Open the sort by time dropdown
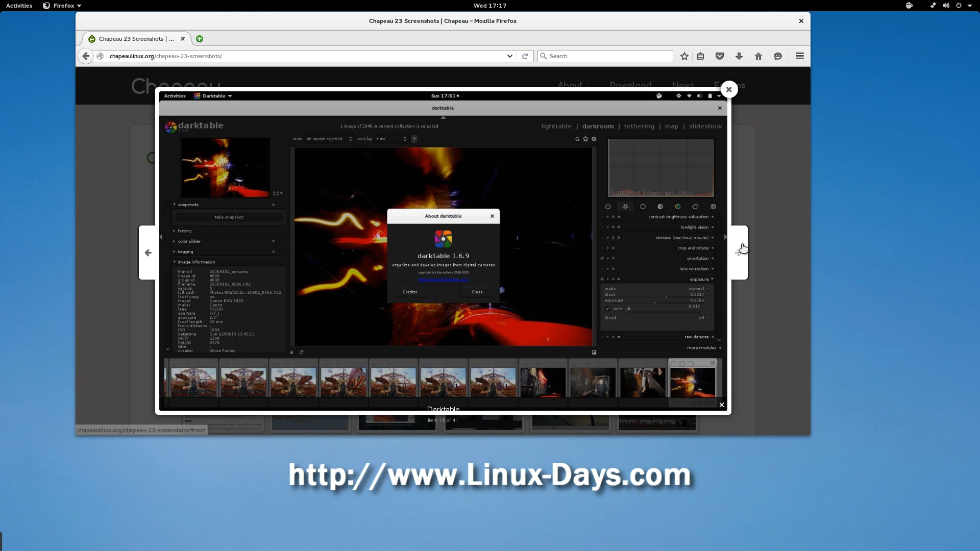 (391, 139)
